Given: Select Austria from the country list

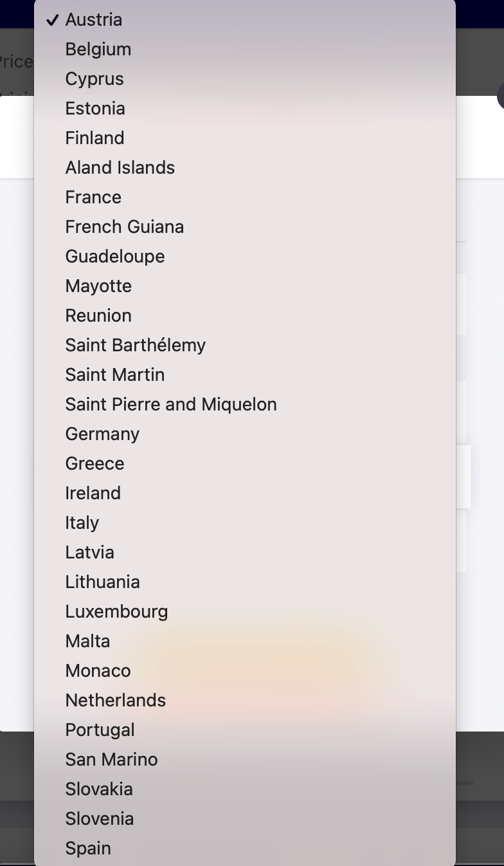Looking at the screenshot, I should (x=94, y=20).
